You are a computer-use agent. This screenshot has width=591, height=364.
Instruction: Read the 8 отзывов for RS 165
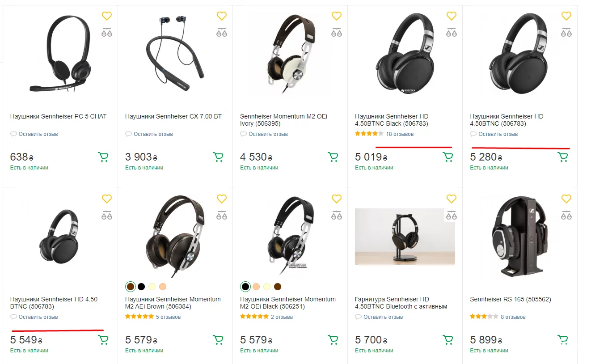[513, 317]
